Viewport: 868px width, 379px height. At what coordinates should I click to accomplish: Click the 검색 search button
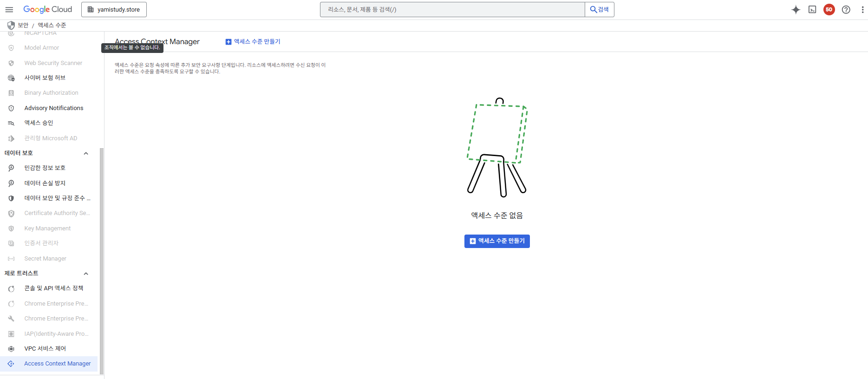pos(600,10)
